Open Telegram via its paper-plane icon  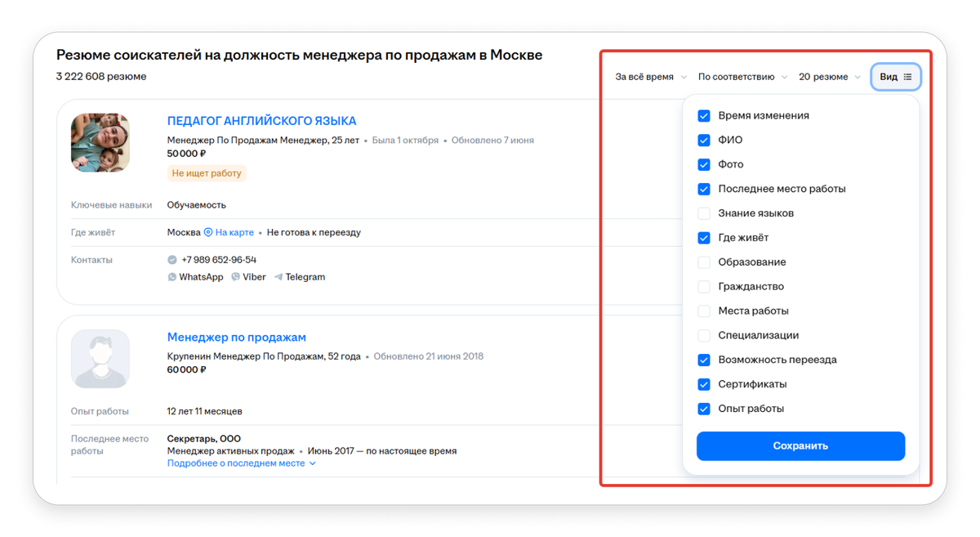[x=277, y=276]
